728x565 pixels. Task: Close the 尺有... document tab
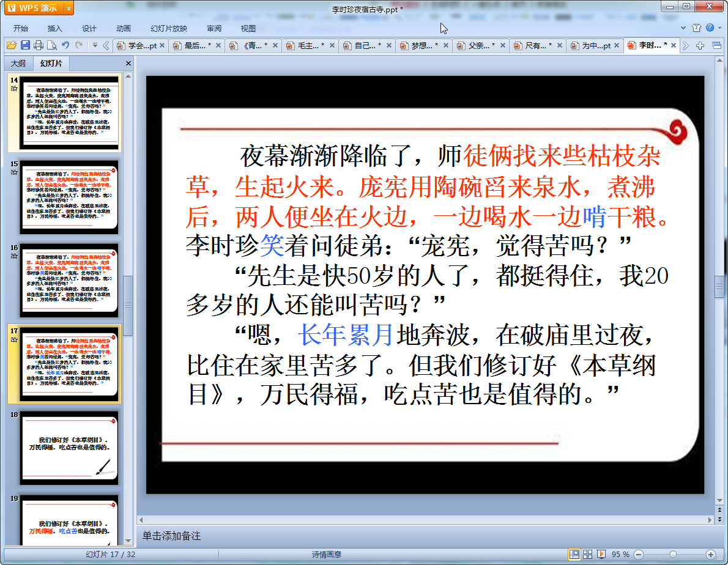tap(560, 45)
